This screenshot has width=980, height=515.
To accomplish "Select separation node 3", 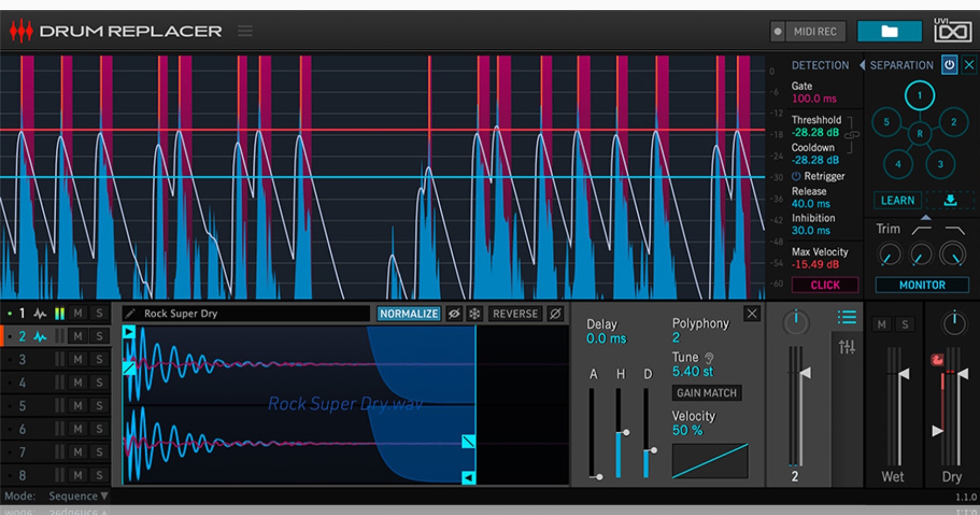I will pyautogui.click(x=940, y=164).
